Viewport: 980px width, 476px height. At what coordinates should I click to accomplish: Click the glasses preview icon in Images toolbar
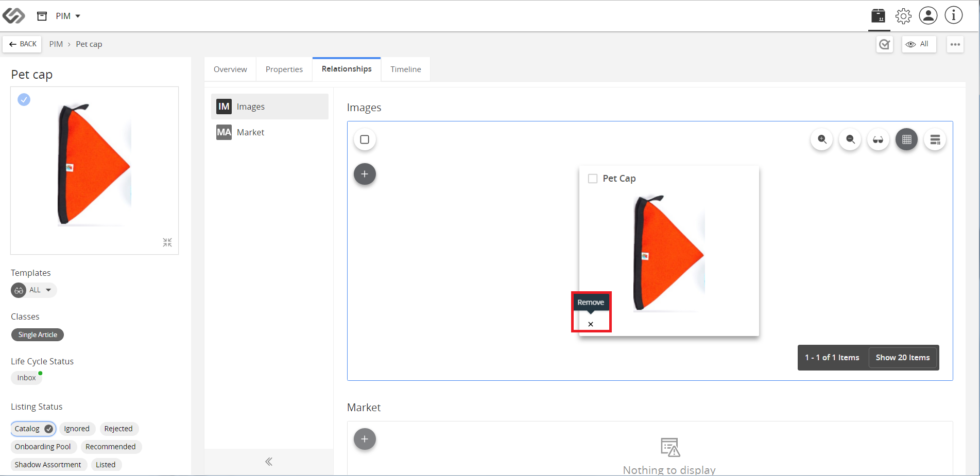point(878,139)
